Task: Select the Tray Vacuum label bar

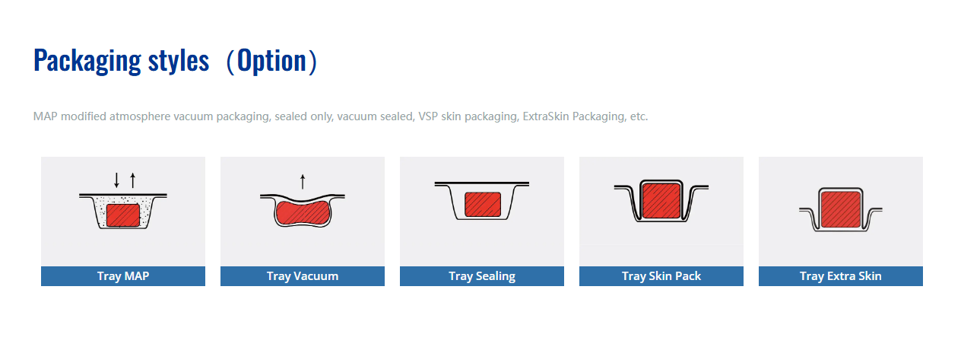Action: tap(303, 276)
